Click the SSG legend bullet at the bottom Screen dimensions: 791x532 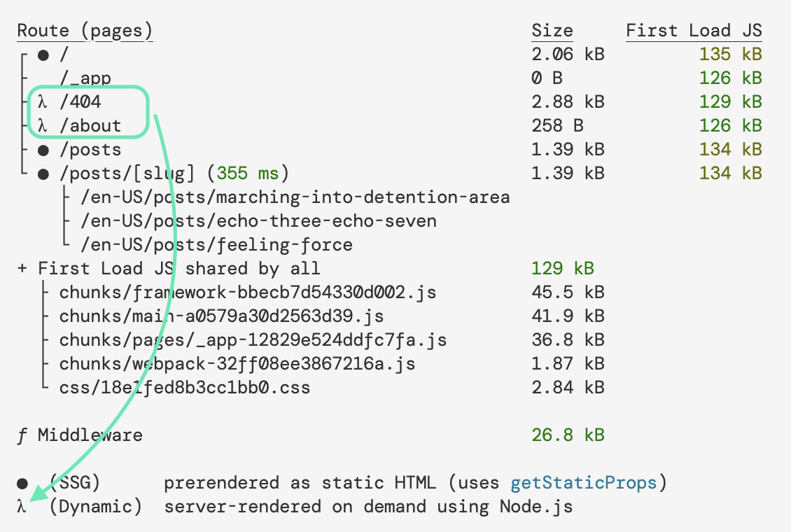coord(22,483)
